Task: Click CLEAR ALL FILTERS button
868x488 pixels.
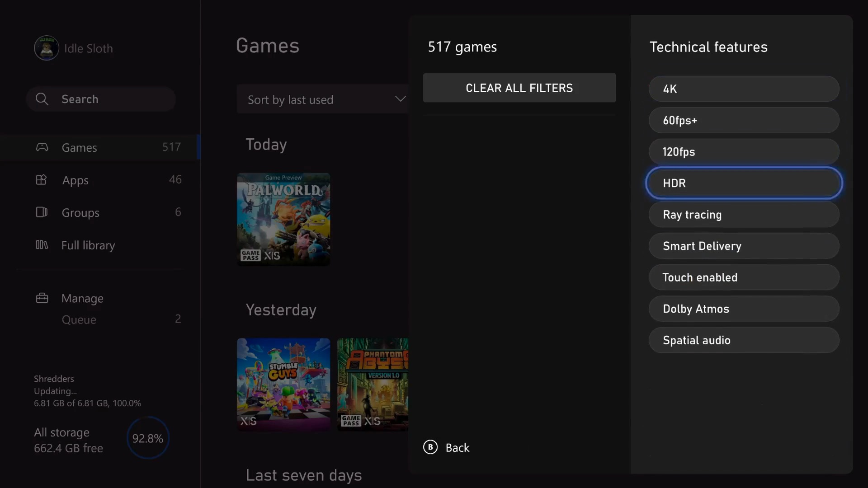Action: 519,88
